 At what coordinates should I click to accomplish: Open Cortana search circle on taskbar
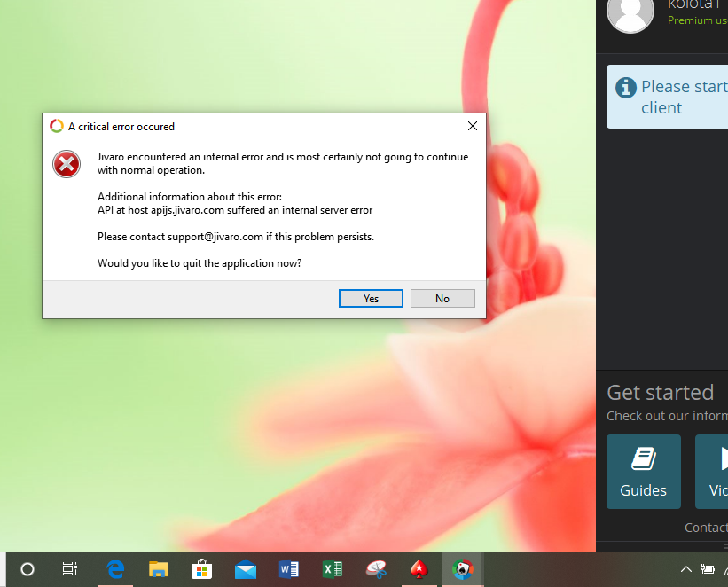tap(27, 569)
